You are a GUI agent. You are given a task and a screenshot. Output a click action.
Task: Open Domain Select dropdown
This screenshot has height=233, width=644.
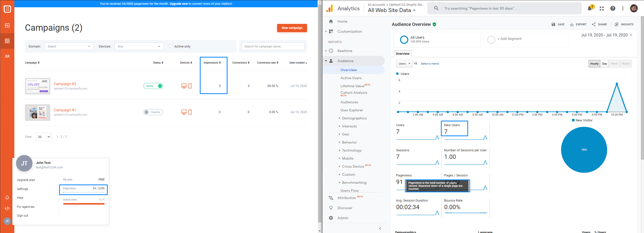[x=69, y=46]
